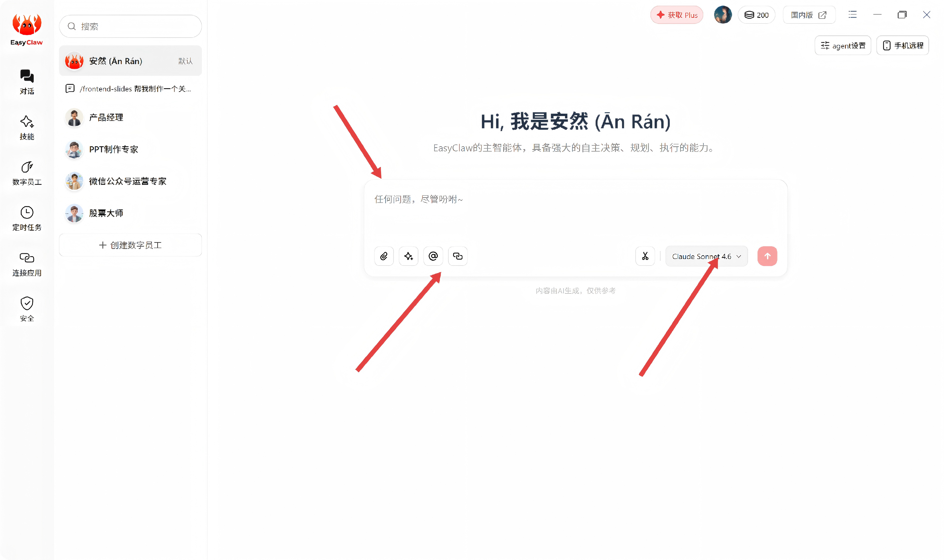Restore the window size
944x560 pixels.
point(902,15)
